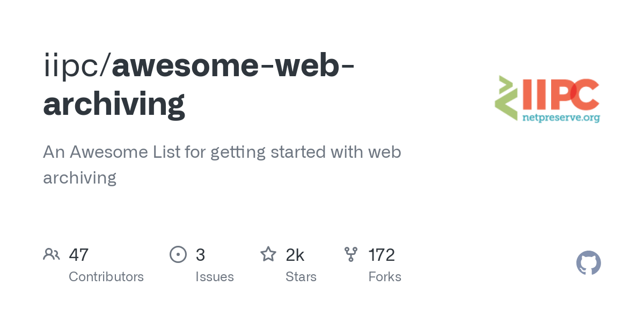Open the "Forks" label
This screenshot has height=322, width=644.
tap(385, 277)
